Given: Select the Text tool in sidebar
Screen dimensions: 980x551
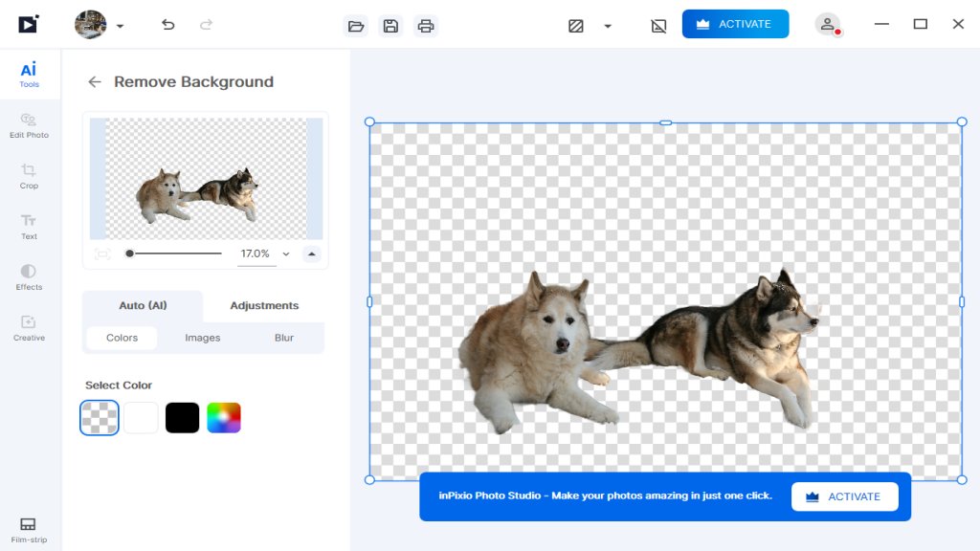Looking at the screenshot, I should coord(29,227).
